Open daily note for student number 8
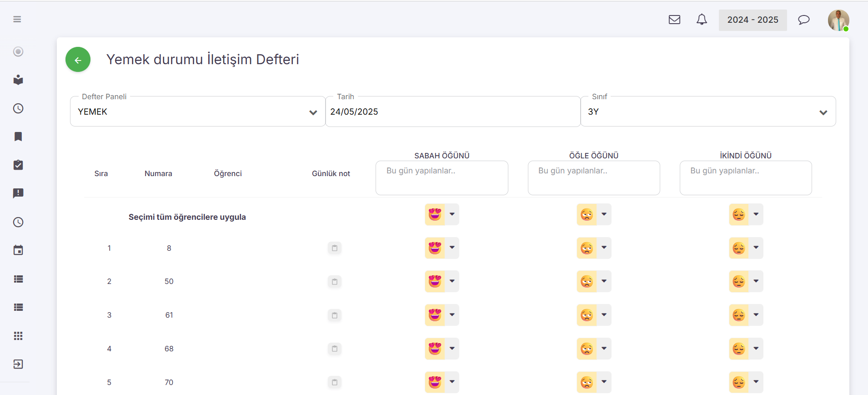Viewport: 868px width, 395px height. (335, 248)
